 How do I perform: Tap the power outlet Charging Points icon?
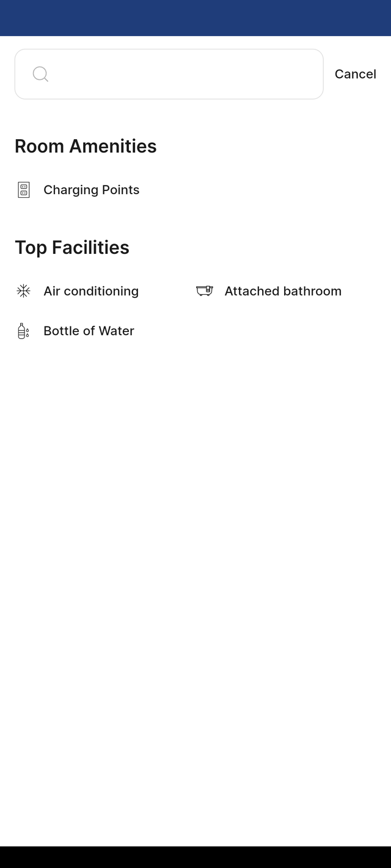coord(23,190)
